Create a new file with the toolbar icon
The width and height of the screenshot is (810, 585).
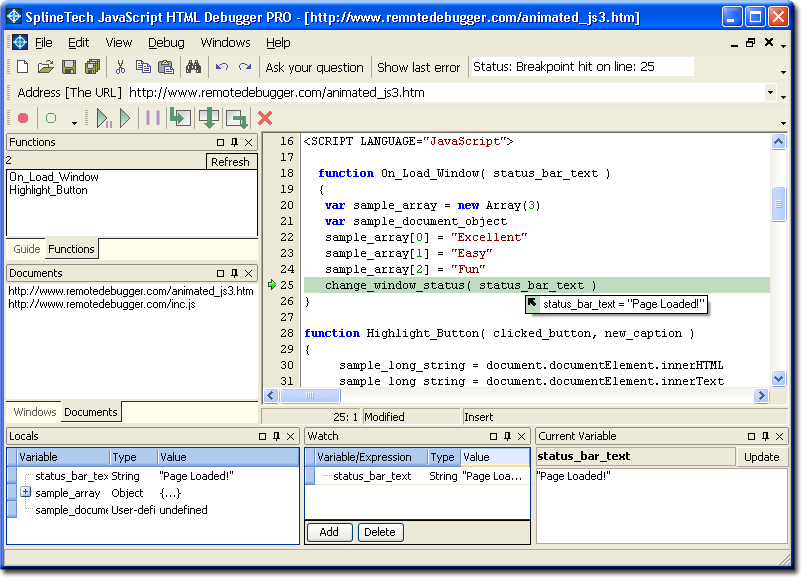click(x=22, y=67)
